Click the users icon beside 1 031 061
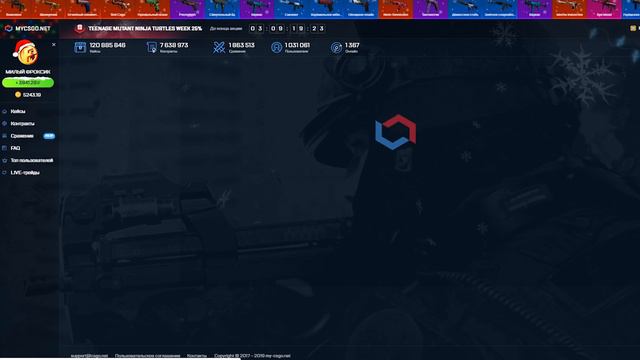The height and width of the screenshot is (360, 640). pyautogui.click(x=276, y=47)
